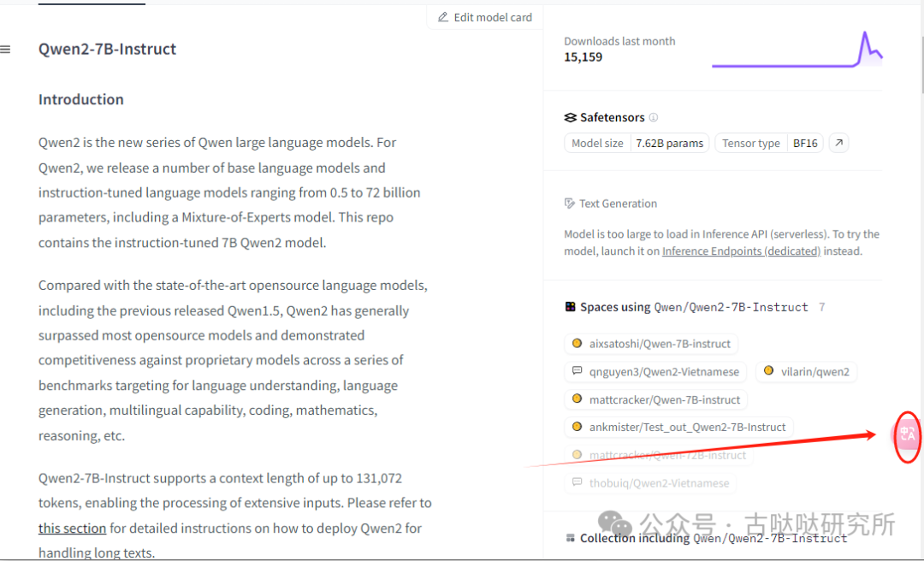Click the Safetensors layers icon
The width and height of the screenshot is (924, 561).
point(570,117)
